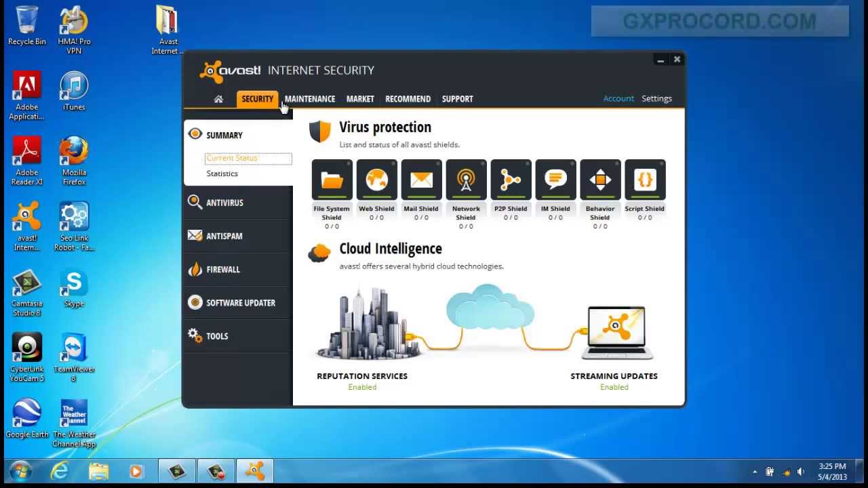
Task: Switch to the RECOMMEND tab
Action: [408, 99]
